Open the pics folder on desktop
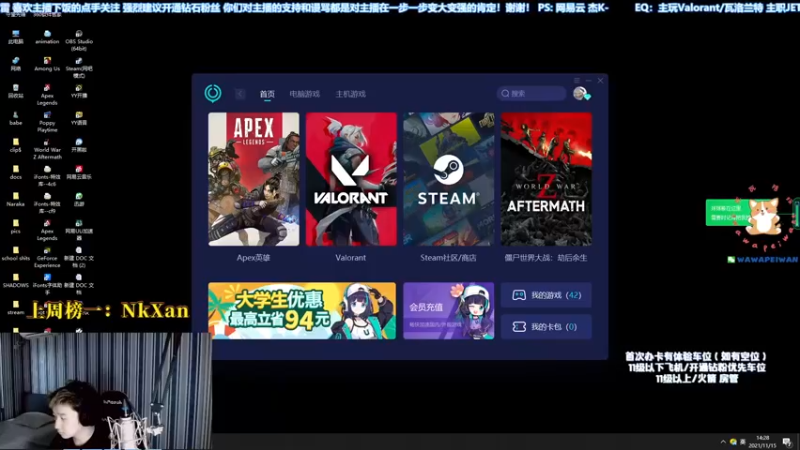This screenshot has width=800, height=450. (16, 227)
